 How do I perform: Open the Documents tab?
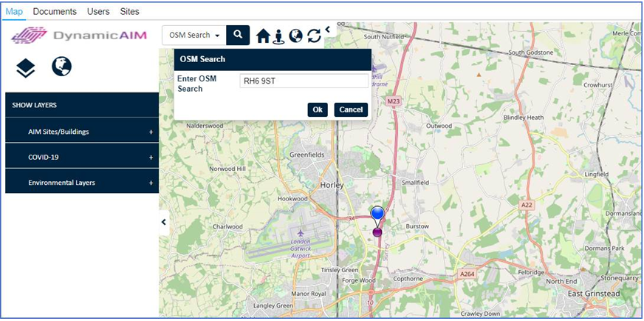coord(55,12)
